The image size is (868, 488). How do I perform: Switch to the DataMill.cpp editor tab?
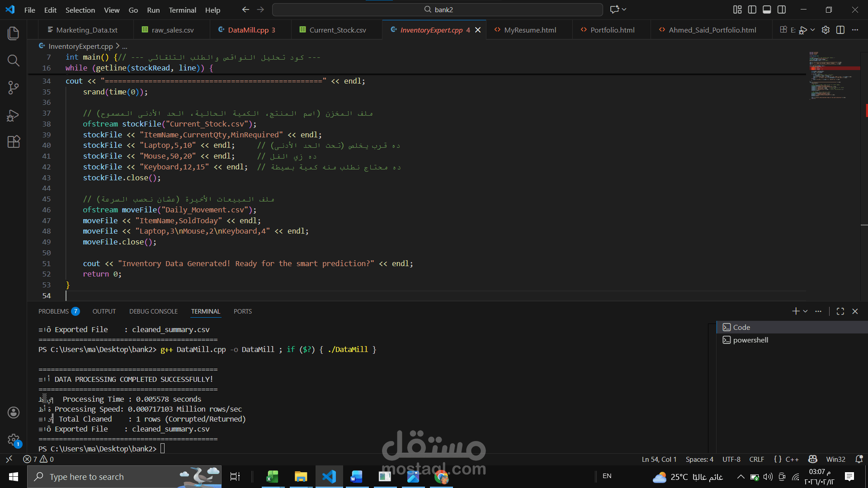coord(248,30)
